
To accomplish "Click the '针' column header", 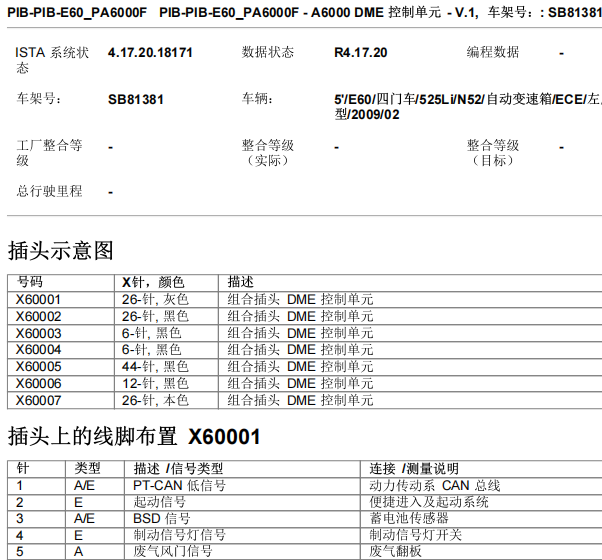I will [23, 469].
